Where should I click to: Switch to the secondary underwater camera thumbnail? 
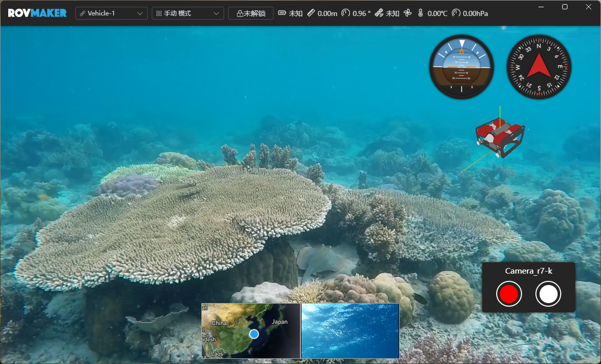(350, 330)
